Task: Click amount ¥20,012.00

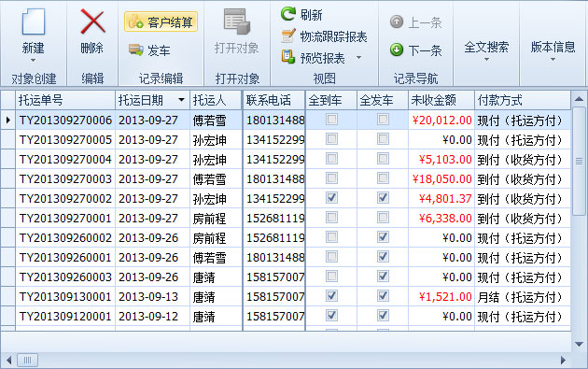Action: [441, 121]
